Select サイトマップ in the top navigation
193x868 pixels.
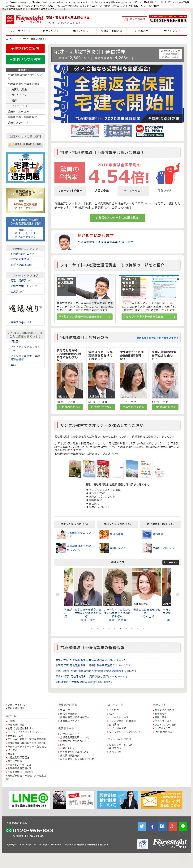click(172, 31)
